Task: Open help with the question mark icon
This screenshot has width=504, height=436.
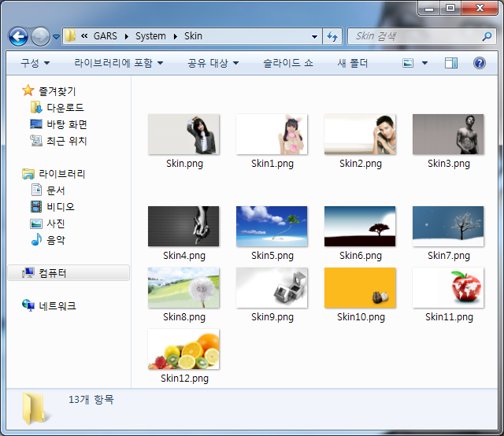Action: 480,63
